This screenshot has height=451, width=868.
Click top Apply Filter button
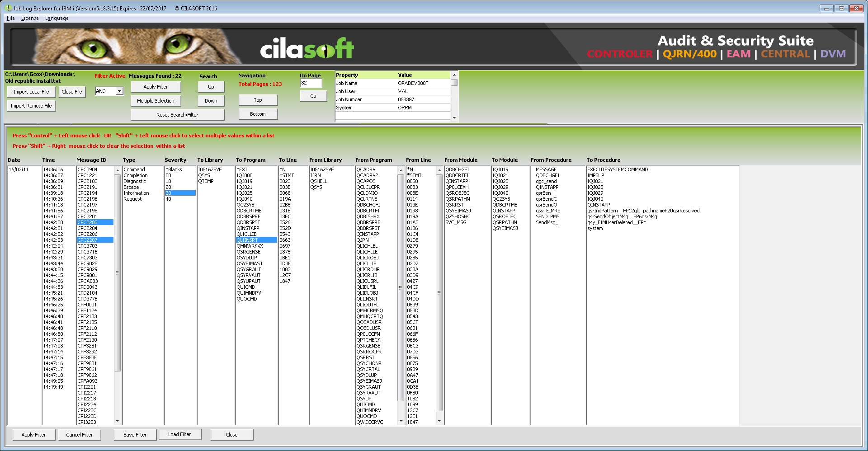click(156, 87)
